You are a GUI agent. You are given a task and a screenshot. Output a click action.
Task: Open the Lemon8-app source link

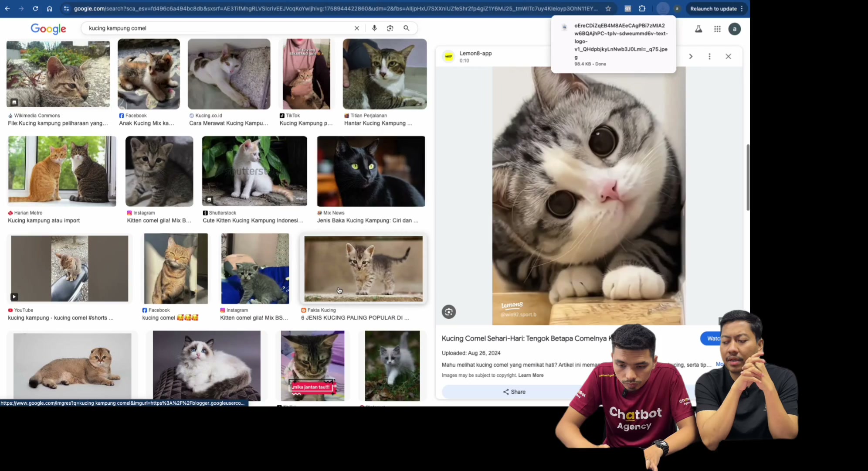point(475,53)
